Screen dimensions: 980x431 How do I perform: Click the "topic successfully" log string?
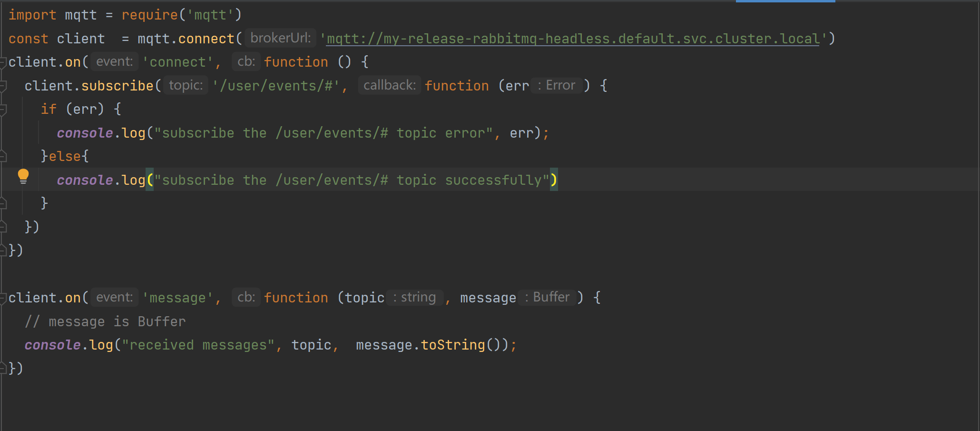pyautogui.click(x=352, y=180)
